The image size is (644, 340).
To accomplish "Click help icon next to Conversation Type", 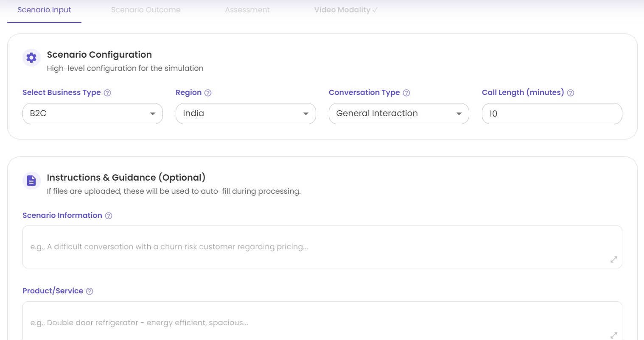I will point(406,93).
